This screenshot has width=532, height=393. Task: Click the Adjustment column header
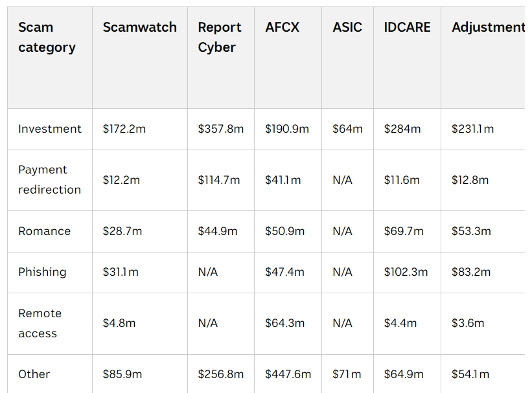coord(487,27)
